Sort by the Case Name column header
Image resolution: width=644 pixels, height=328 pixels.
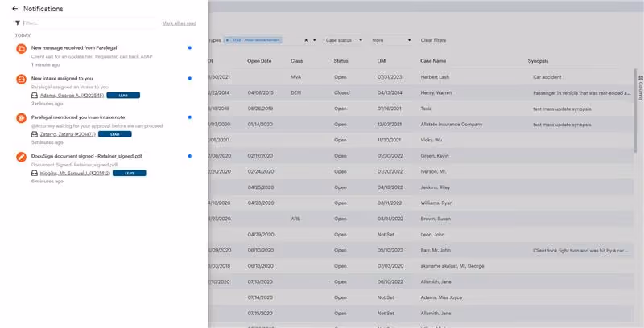tap(433, 61)
